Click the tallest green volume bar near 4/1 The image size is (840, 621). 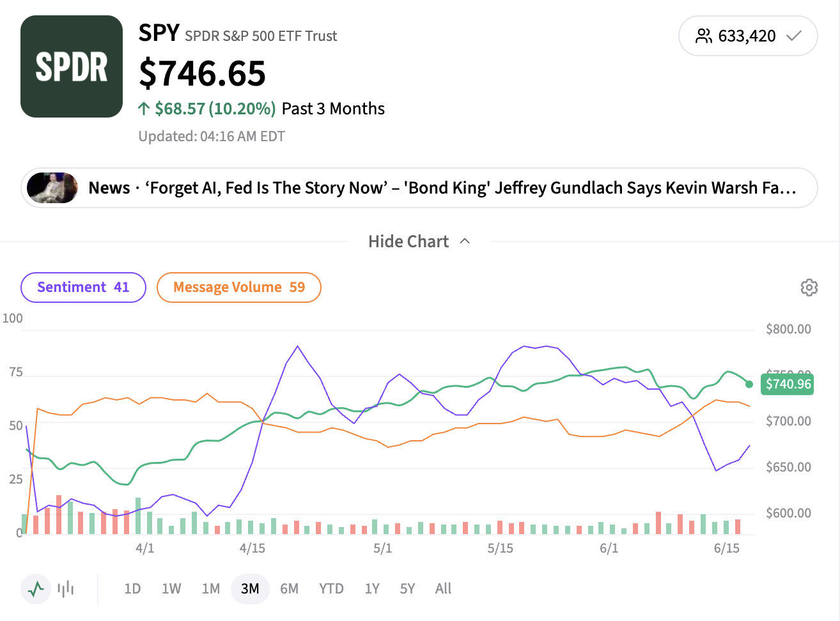point(138,516)
